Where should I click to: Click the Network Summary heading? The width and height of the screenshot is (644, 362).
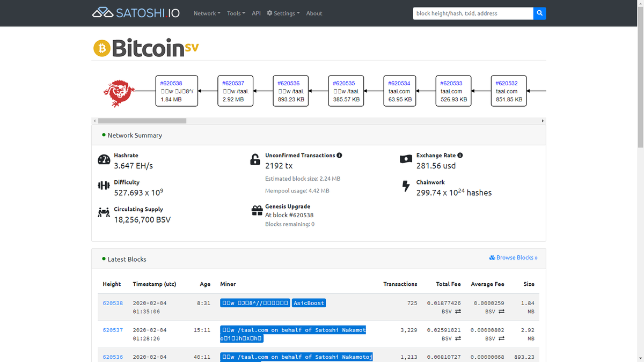click(x=135, y=135)
